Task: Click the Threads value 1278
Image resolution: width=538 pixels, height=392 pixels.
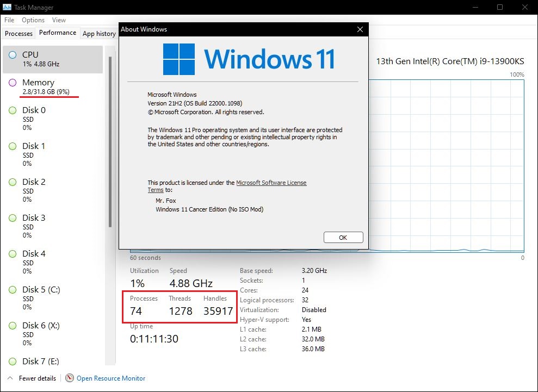Action: [x=181, y=311]
